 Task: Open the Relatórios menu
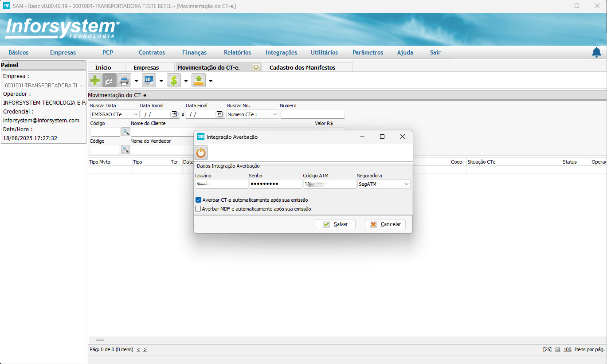pyautogui.click(x=237, y=52)
